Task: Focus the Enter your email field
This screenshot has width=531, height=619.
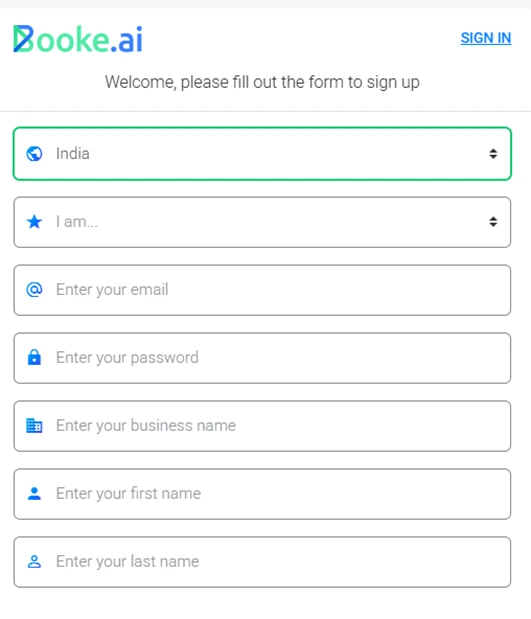Action: pos(262,290)
